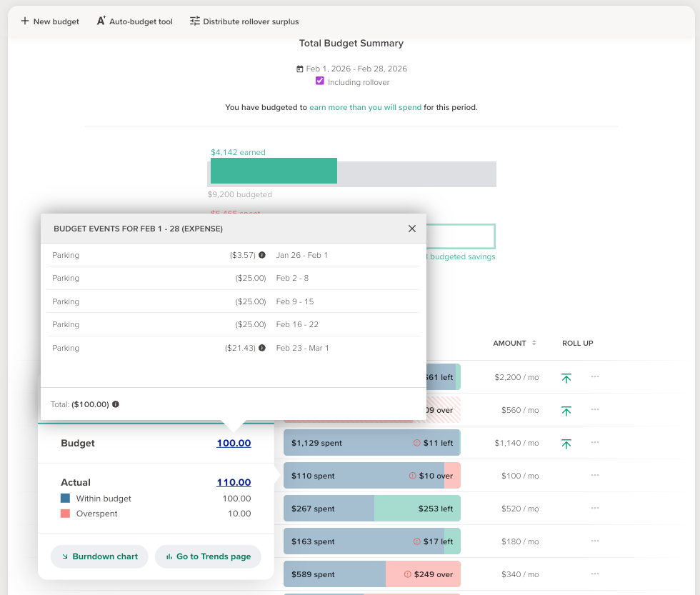This screenshot has width=700, height=595.
Task: Click info icon beside ($21.43) Parking amount
Action: pos(262,348)
